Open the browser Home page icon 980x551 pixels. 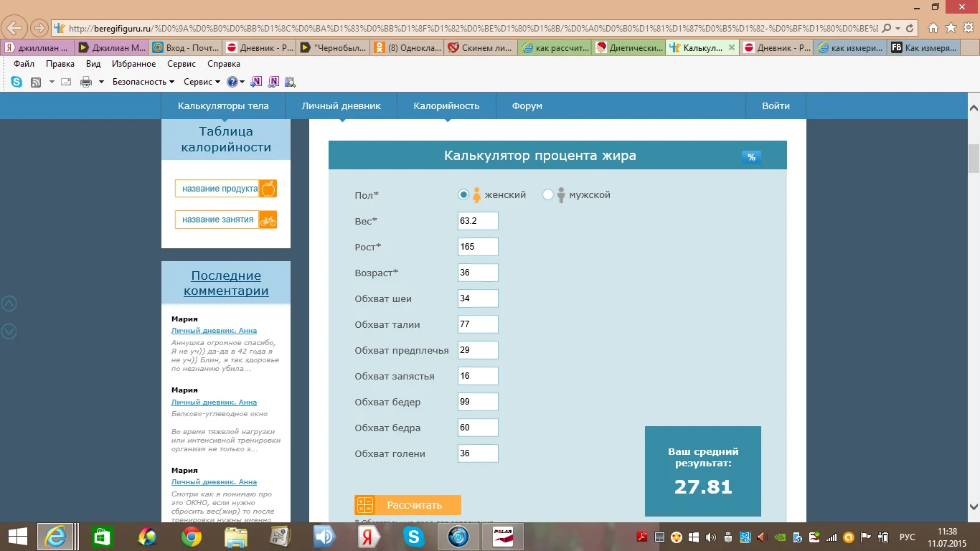pos(933,28)
